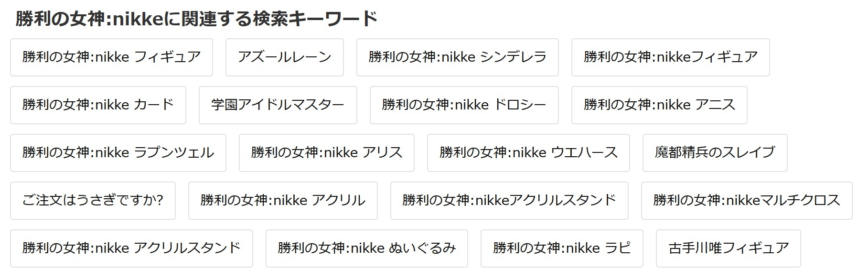
Task: Click 勝利の女神:nikkeフィギュア keyword without space
Action: click(x=670, y=57)
